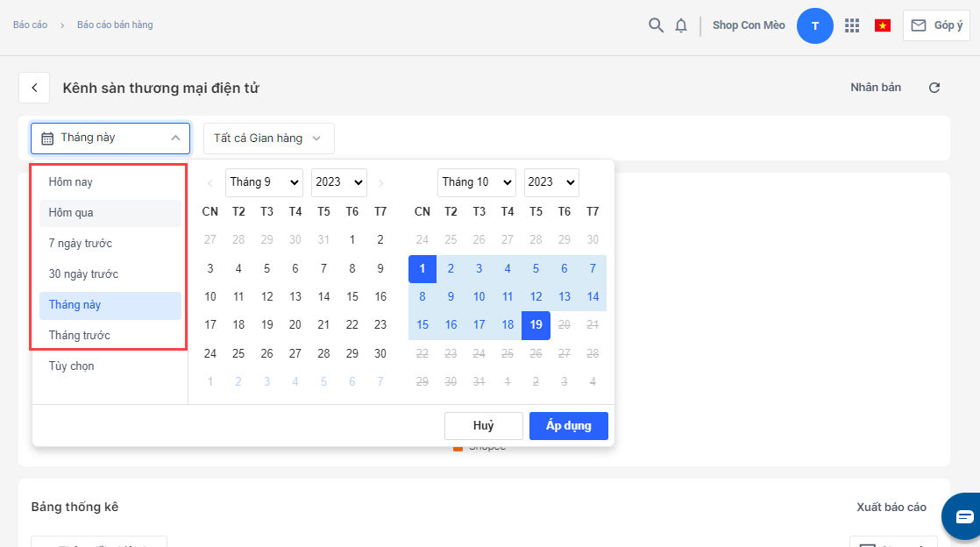This screenshot has width=980, height=547.
Task: Select the Hôm qua preset
Action: (x=110, y=213)
